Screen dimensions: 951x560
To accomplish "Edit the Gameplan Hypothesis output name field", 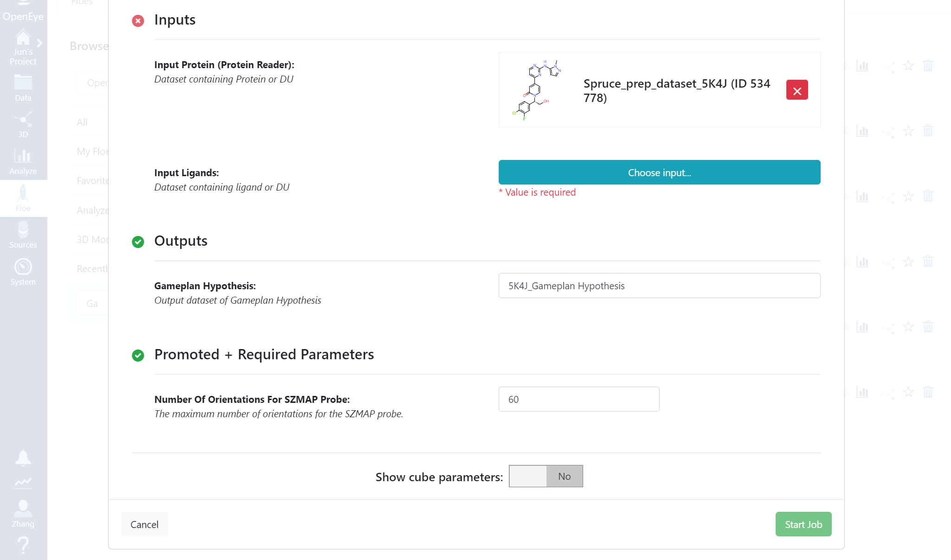I will [x=659, y=286].
